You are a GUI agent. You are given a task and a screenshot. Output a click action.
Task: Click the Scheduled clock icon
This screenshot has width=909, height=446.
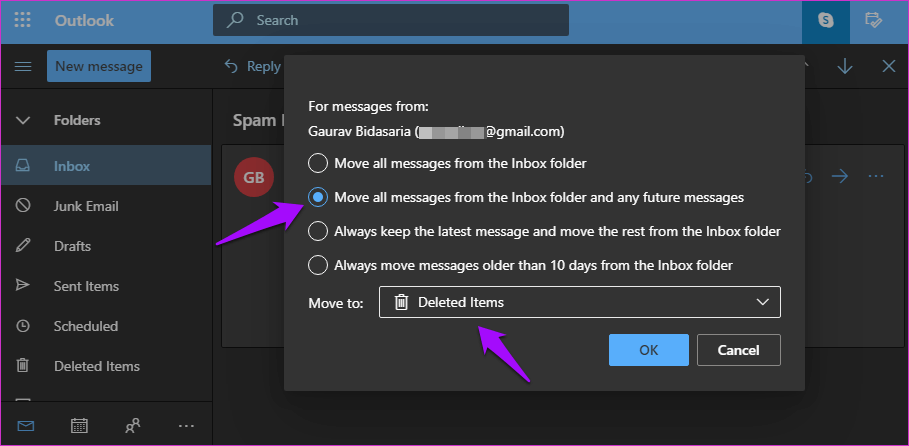pyautogui.click(x=23, y=326)
